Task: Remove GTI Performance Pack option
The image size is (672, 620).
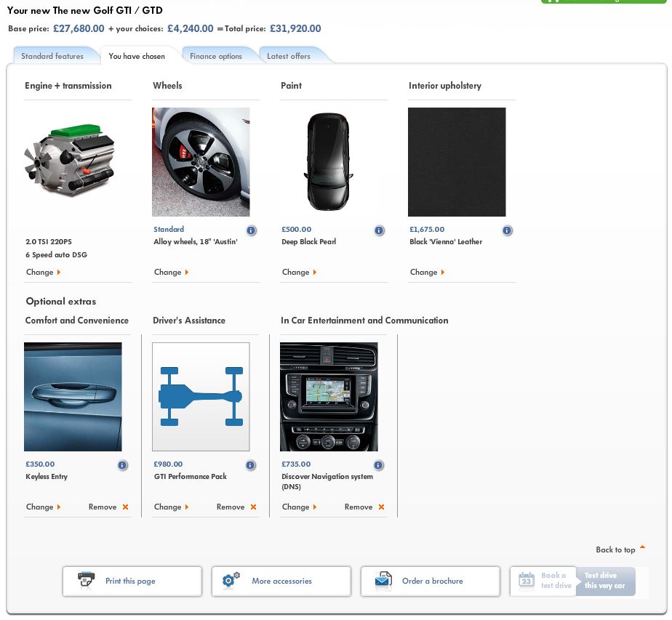Action: (253, 507)
